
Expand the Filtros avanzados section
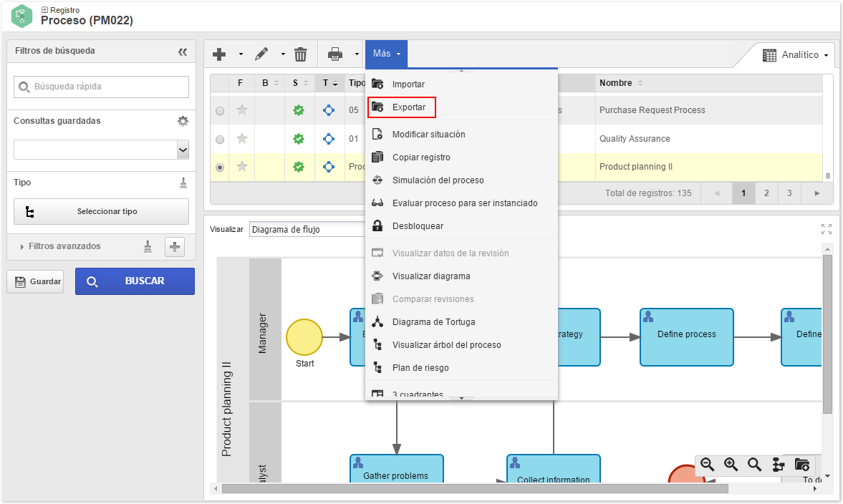click(x=61, y=246)
